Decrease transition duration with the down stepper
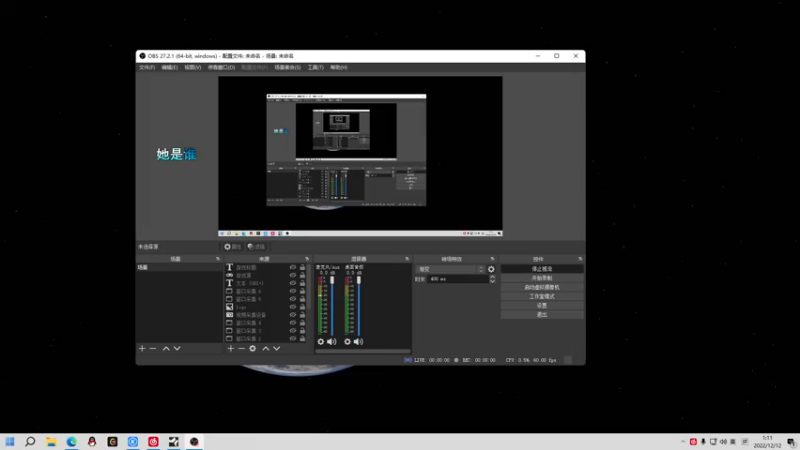The image size is (800, 450). [x=492, y=281]
